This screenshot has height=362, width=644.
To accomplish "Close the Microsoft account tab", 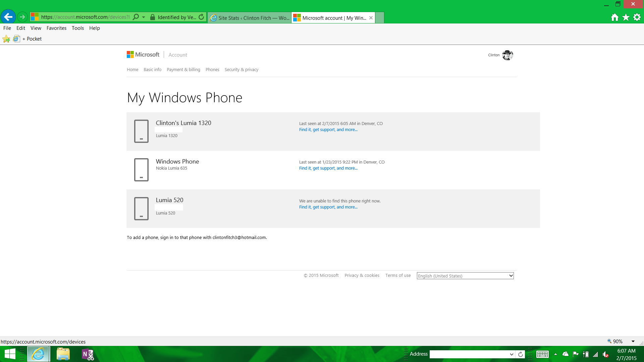I will pos(371,18).
